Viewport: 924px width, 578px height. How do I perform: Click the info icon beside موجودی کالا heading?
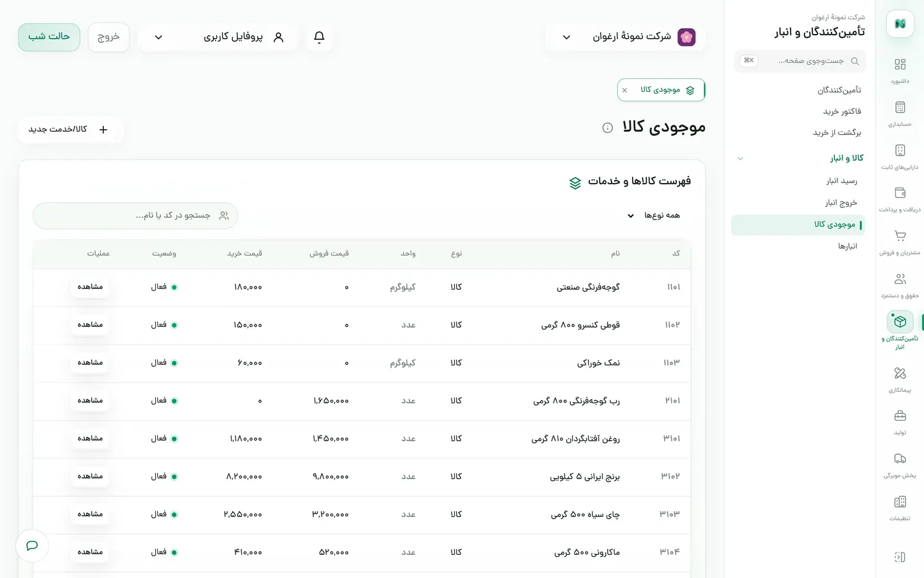[608, 128]
